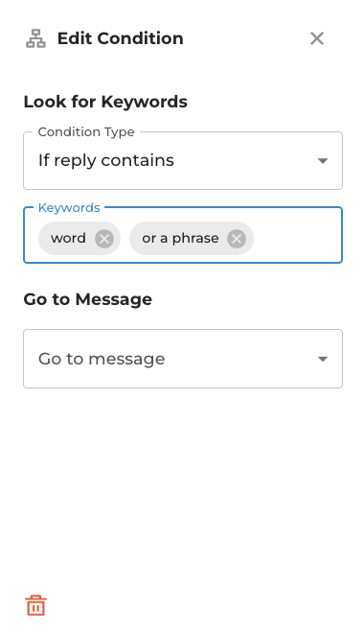Open the Go to message select field
364x634 pixels.
click(183, 359)
